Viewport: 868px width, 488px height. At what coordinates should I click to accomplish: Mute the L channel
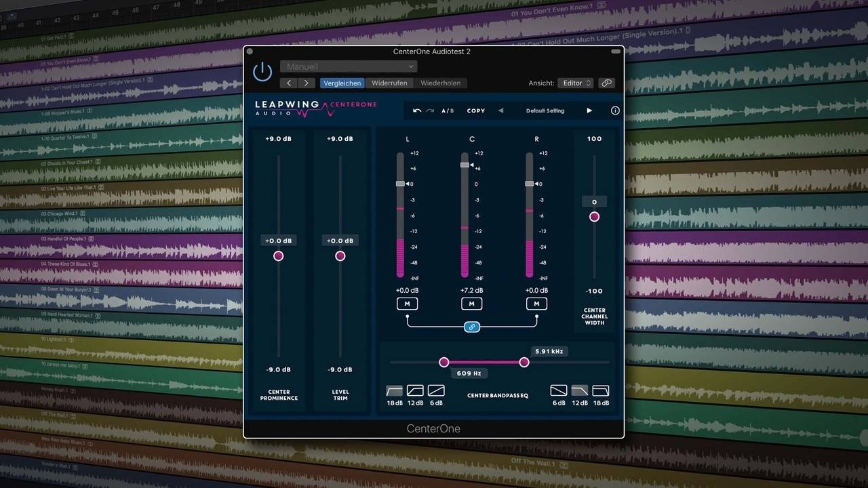click(x=407, y=304)
